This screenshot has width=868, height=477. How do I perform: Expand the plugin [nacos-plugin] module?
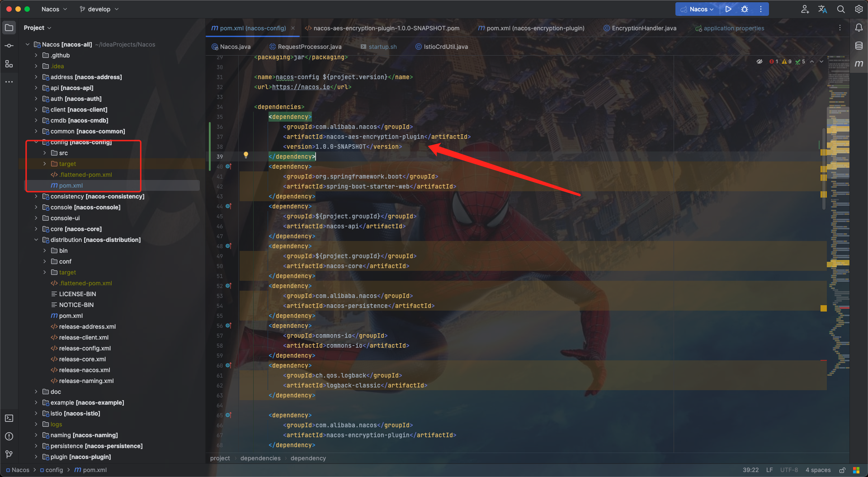coord(36,457)
